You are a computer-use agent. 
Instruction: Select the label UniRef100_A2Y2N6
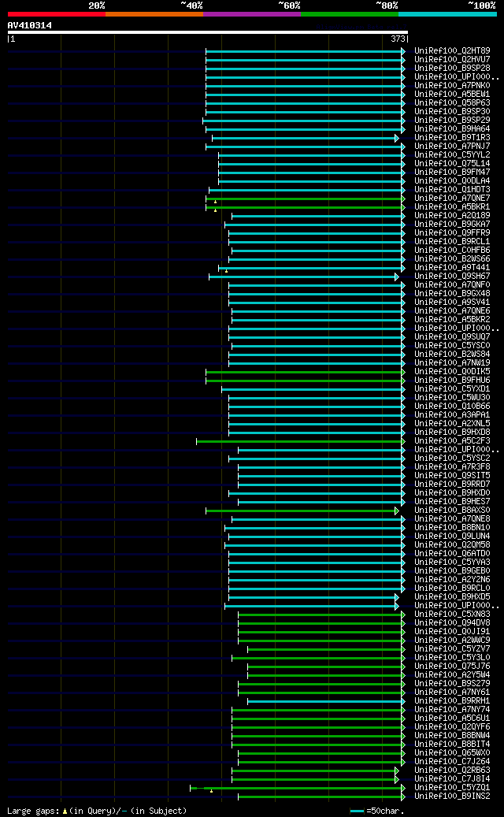452,580
